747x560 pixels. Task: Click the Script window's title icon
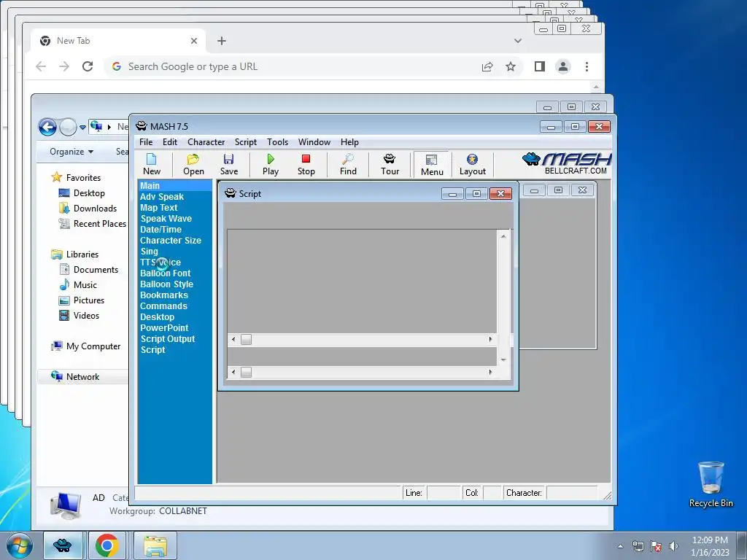coord(231,193)
